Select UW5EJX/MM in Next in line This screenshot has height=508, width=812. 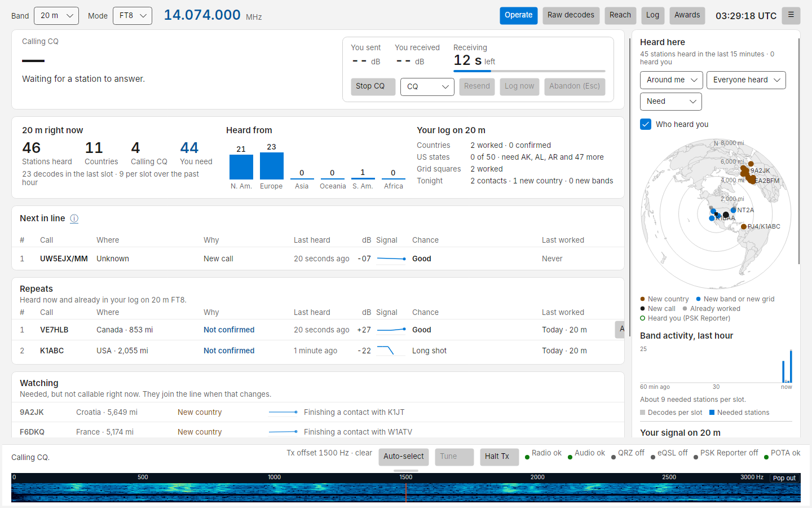[x=318, y=259]
